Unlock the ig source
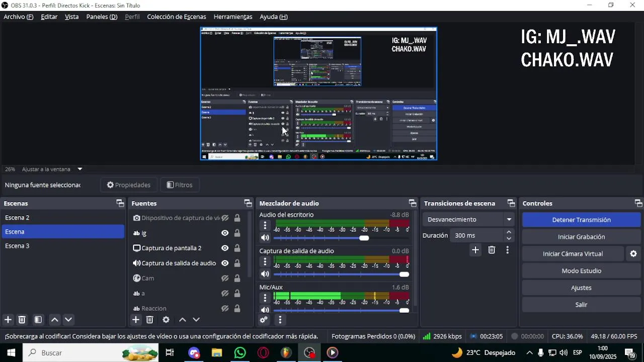 tap(237, 233)
